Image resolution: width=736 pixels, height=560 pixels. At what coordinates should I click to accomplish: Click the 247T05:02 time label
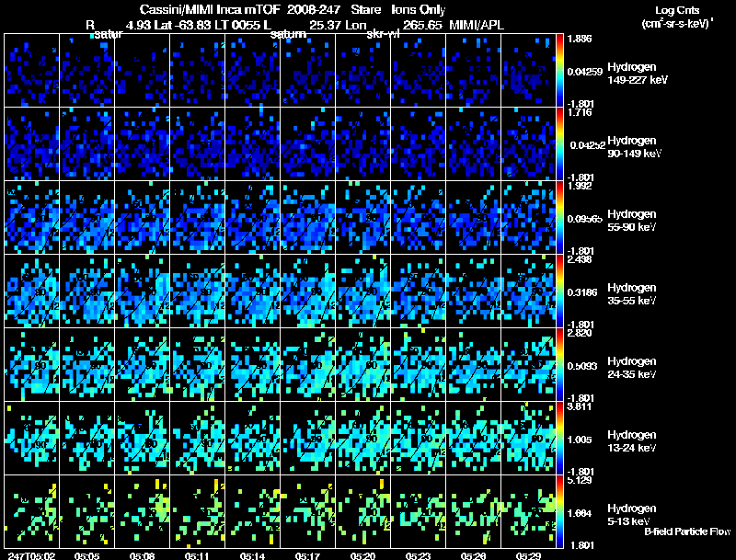(32, 555)
